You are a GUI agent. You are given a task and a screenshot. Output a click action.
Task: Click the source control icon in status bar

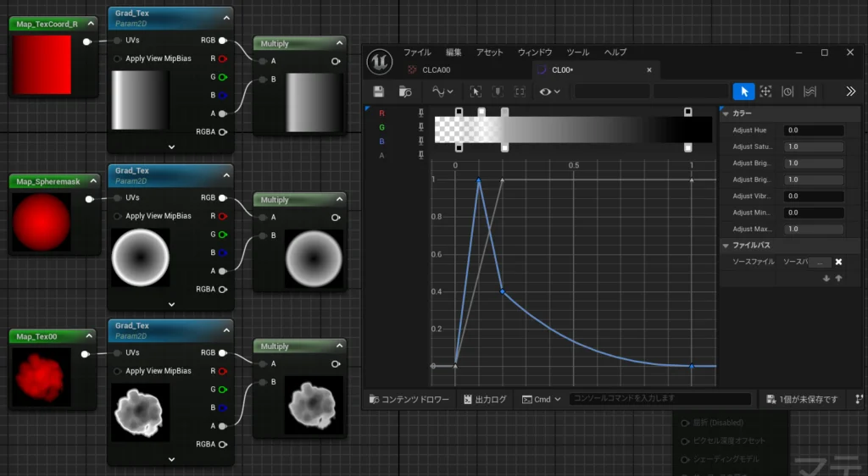860,399
